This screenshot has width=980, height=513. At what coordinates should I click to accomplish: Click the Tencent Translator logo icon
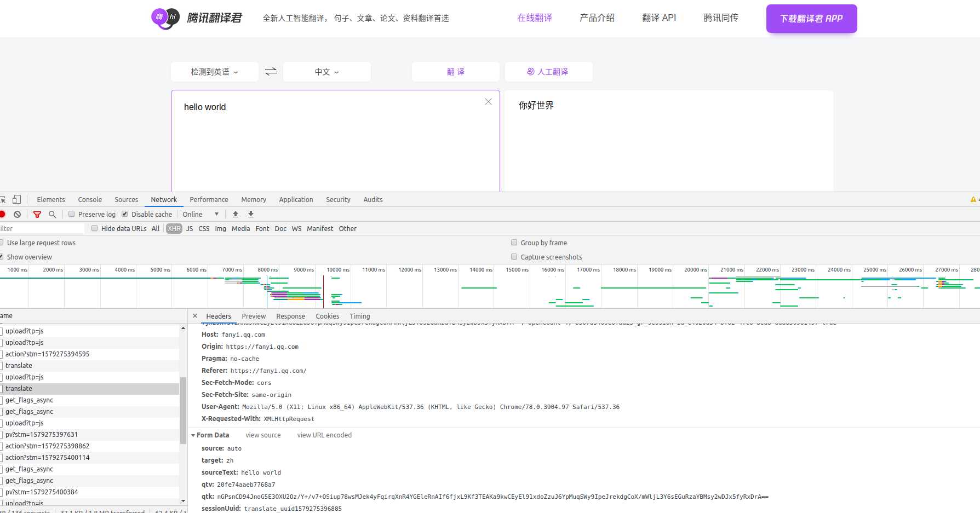(165, 18)
